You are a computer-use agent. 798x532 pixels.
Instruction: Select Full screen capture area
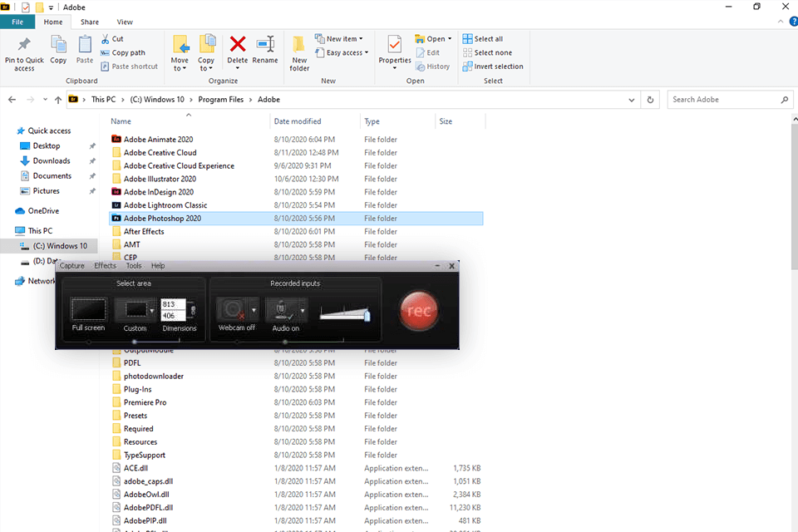pyautogui.click(x=88, y=310)
